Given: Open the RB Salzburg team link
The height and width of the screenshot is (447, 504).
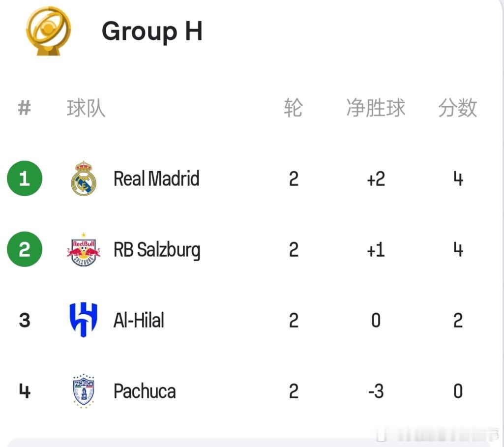Looking at the screenshot, I should (x=157, y=250).
